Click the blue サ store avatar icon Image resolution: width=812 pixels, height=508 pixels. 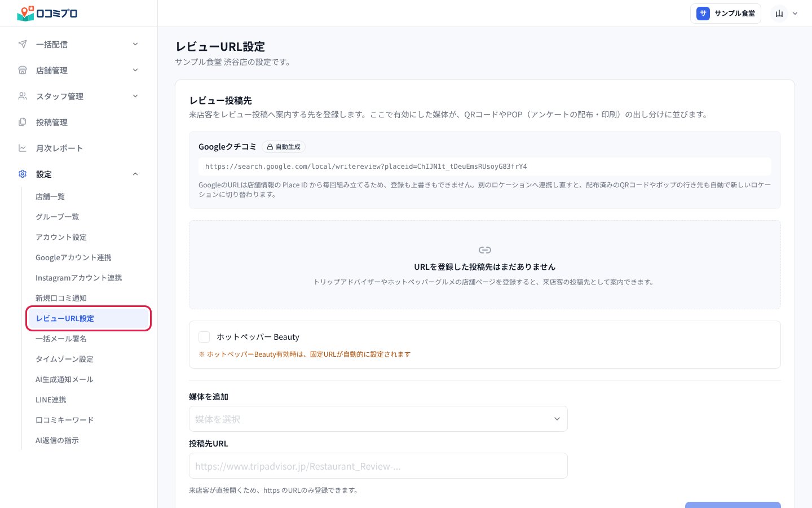703,14
